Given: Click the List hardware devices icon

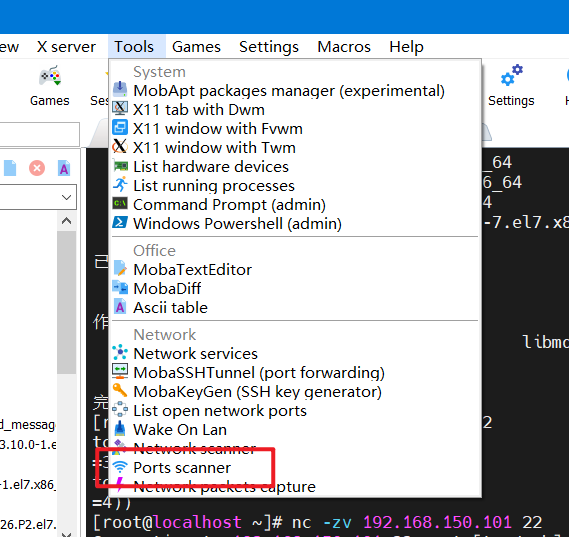Looking at the screenshot, I should pyautogui.click(x=120, y=166).
